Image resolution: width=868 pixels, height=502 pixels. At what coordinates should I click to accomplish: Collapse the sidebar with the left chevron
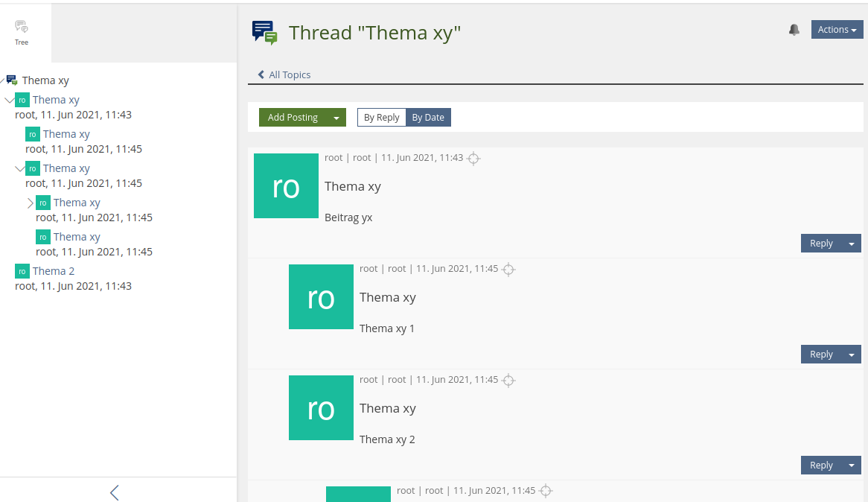pyautogui.click(x=114, y=492)
